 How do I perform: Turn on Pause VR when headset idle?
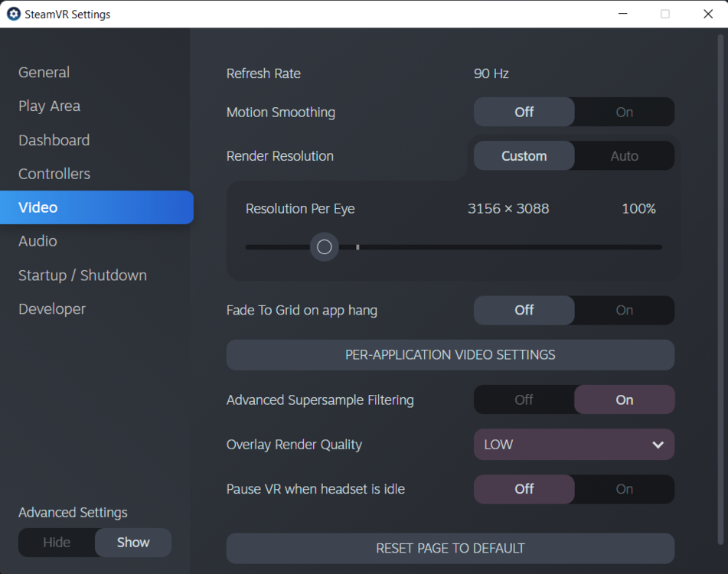point(624,489)
